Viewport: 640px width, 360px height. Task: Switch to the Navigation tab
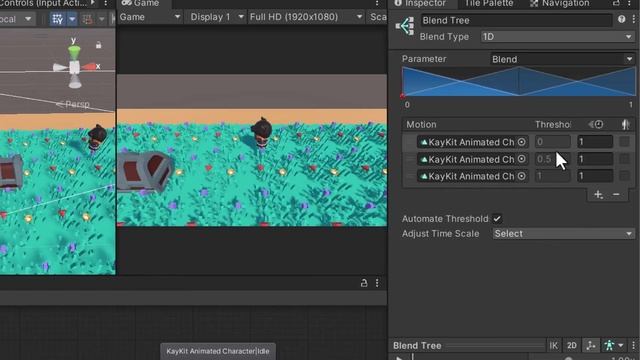[x=560, y=4]
